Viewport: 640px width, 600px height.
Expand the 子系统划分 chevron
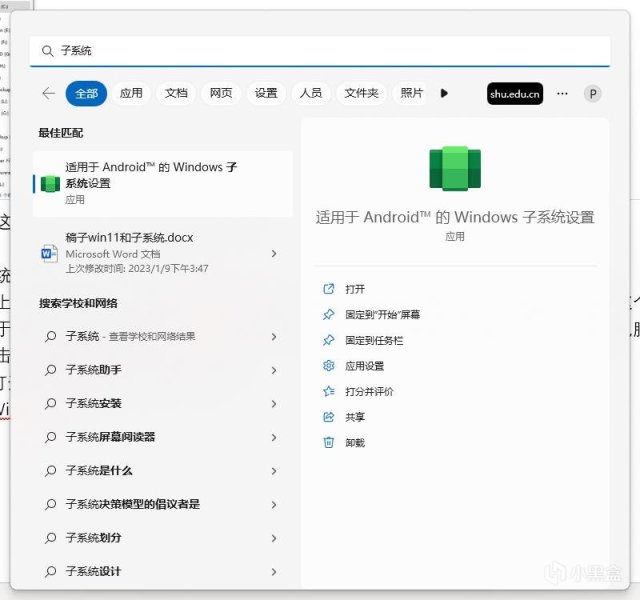[x=274, y=538]
